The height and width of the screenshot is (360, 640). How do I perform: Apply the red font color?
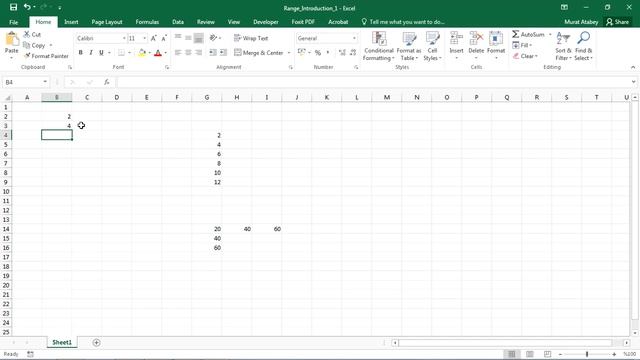[x=158, y=53]
